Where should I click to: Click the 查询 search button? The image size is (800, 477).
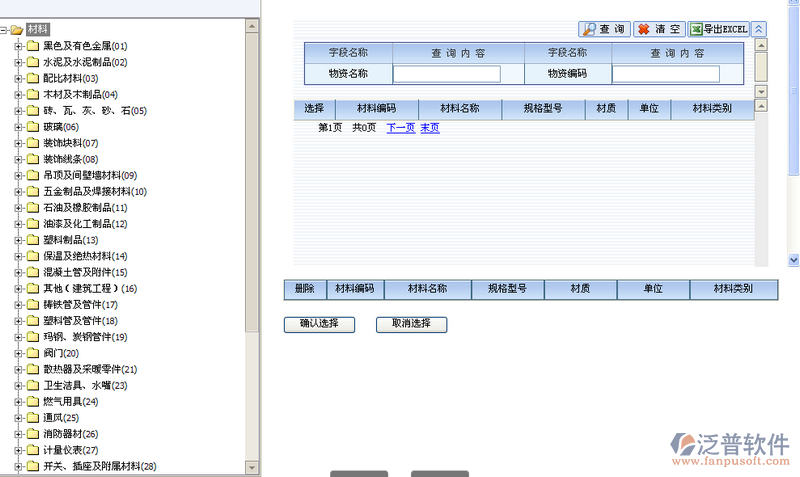coord(605,29)
